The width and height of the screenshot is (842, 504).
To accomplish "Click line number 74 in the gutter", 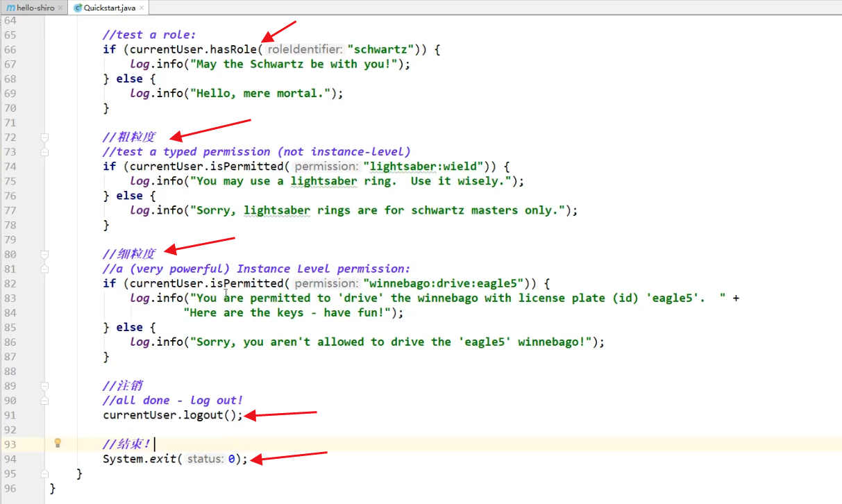I will click(x=10, y=167).
